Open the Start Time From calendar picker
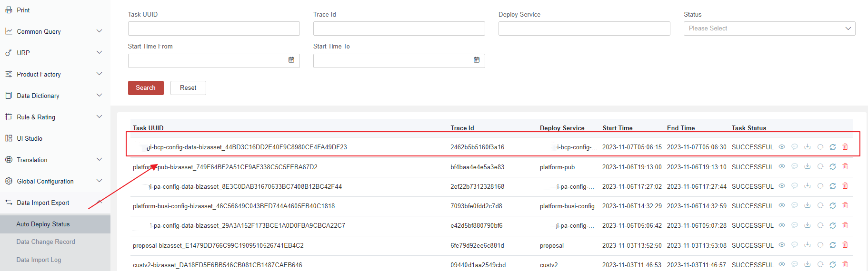The image size is (868, 271). (x=291, y=60)
